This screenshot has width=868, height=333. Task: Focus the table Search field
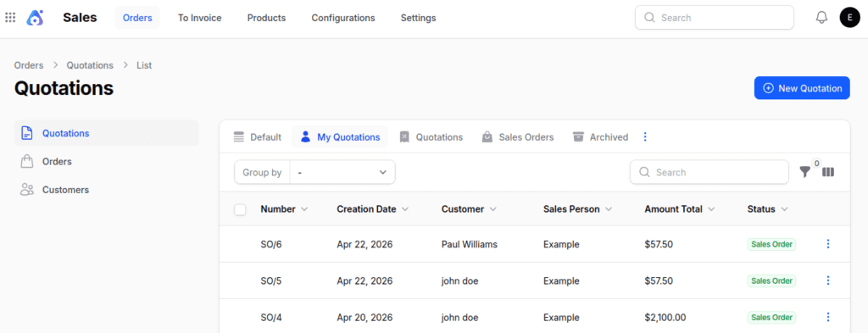[709, 172]
